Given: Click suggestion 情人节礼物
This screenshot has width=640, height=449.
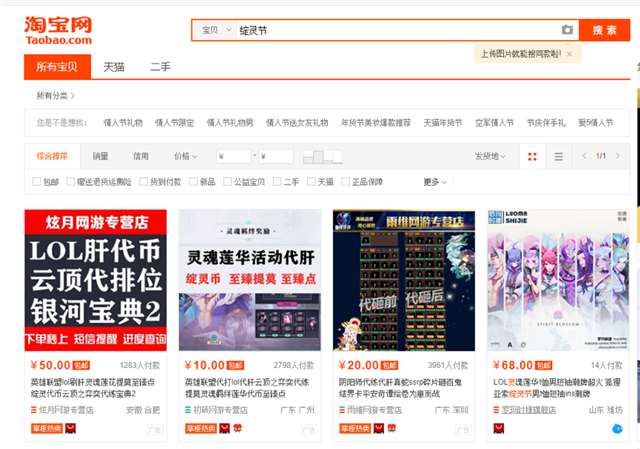Looking at the screenshot, I should pyautogui.click(x=123, y=122).
